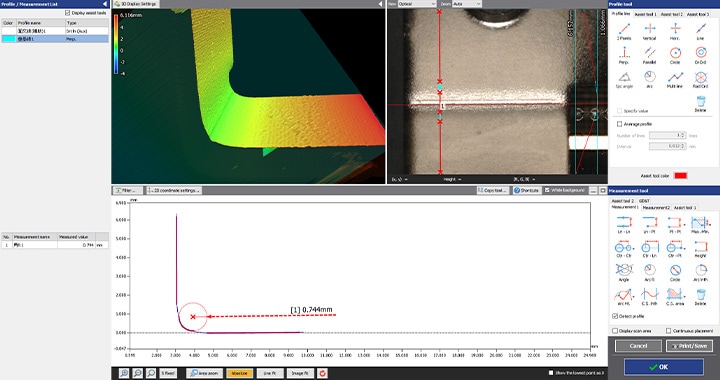The height and width of the screenshot is (380, 720).
Task: Click the Image fit button
Action: click(300, 373)
